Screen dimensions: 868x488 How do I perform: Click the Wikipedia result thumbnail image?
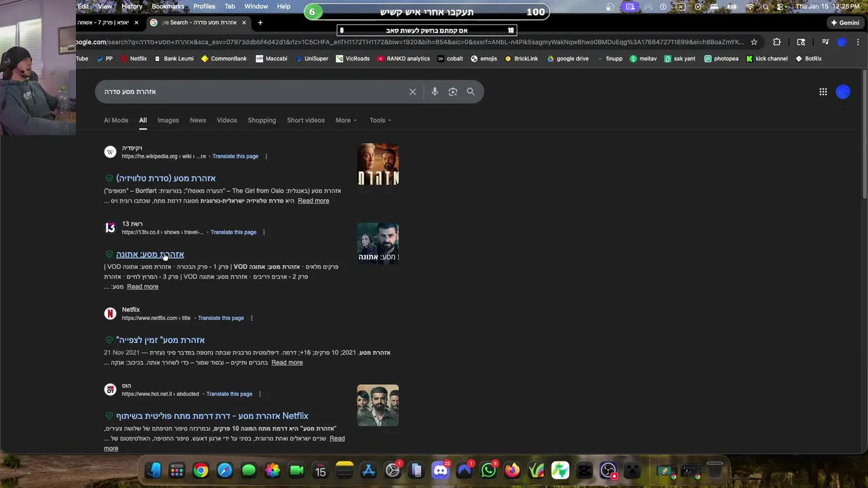click(x=378, y=164)
